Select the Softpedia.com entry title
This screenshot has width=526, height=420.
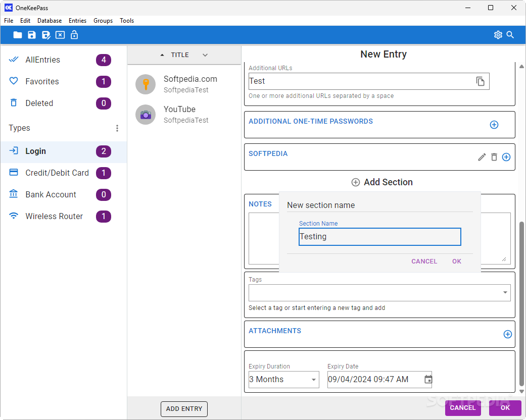190,79
